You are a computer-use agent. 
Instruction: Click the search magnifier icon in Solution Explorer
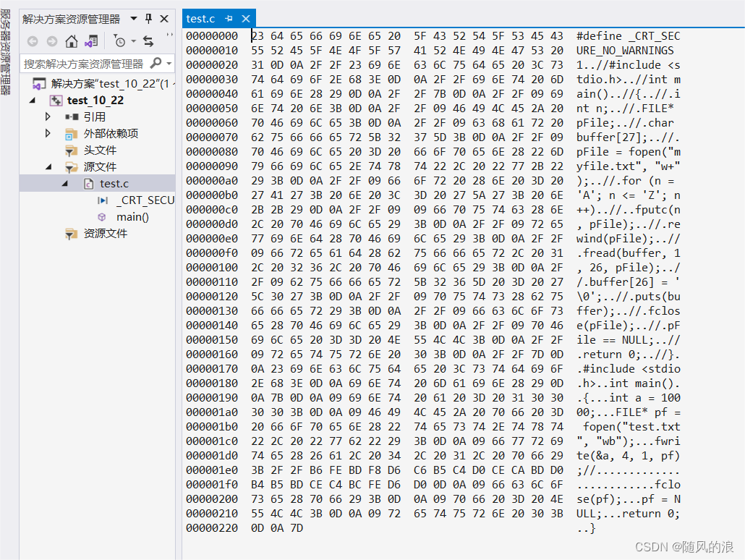point(156,63)
